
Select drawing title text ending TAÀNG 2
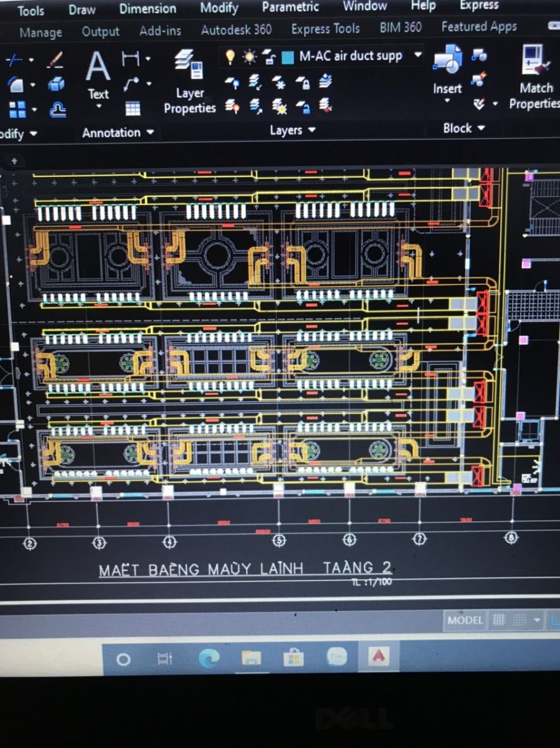(x=245, y=568)
